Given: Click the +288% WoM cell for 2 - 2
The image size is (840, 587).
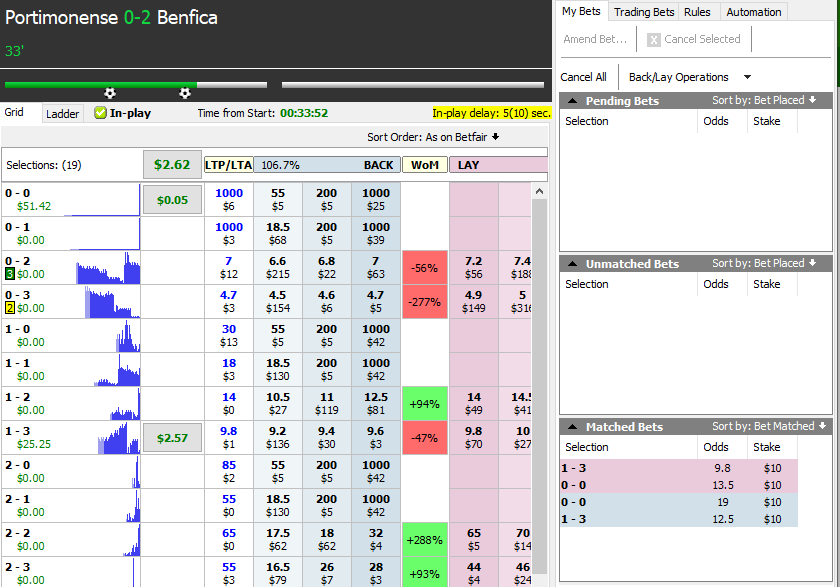Looking at the screenshot, I should coord(425,540).
